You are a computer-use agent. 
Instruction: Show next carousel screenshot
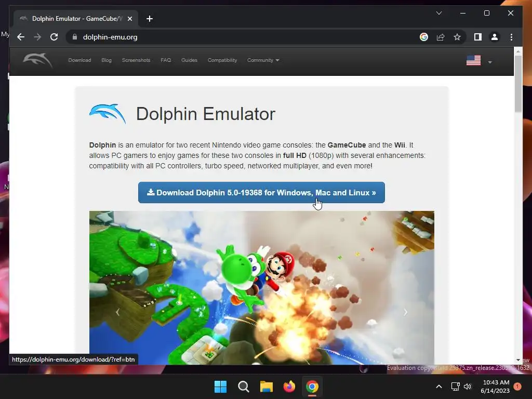pyautogui.click(x=405, y=312)
